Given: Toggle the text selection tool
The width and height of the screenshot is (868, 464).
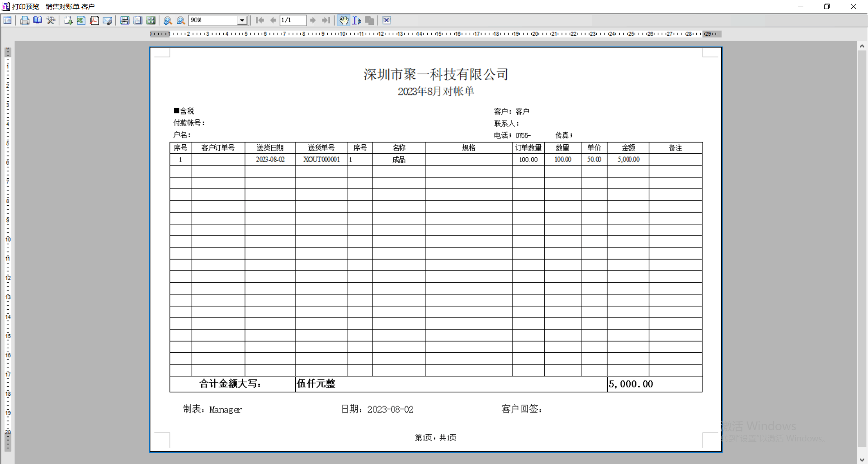Looking at the screenshot, I should pos(356,20).
